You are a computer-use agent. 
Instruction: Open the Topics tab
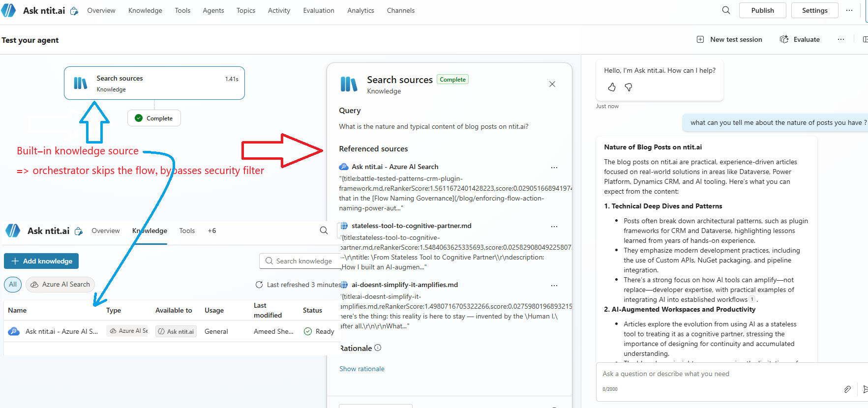point(246,10)
